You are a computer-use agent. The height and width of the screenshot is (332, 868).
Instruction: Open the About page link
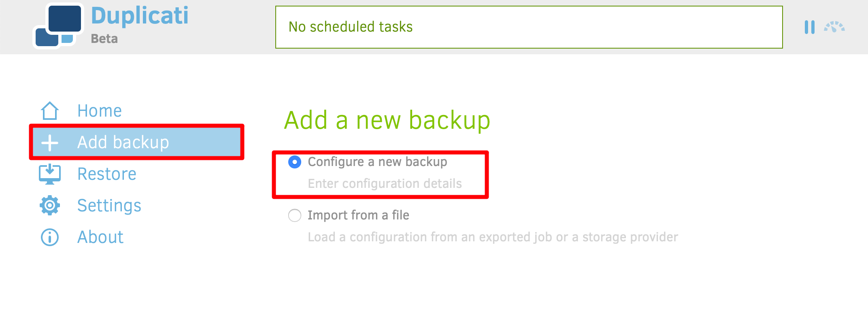100,237
